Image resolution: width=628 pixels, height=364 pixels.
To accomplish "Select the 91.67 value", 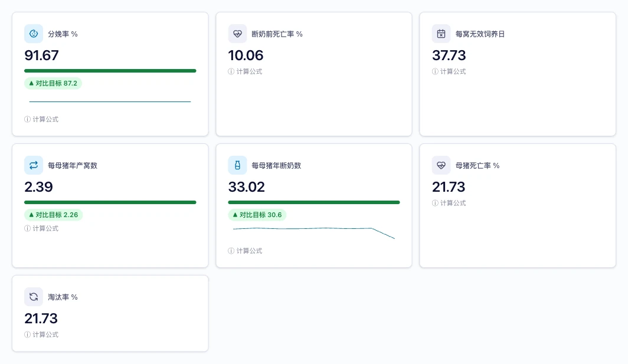I will [42, 55].
